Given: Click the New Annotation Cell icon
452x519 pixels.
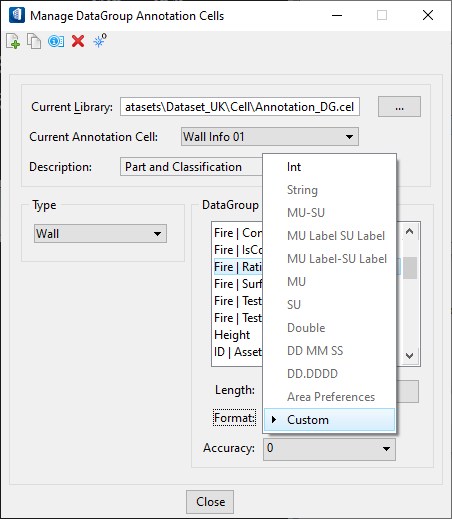Looking at the screenshot, I should coord(13,41).
